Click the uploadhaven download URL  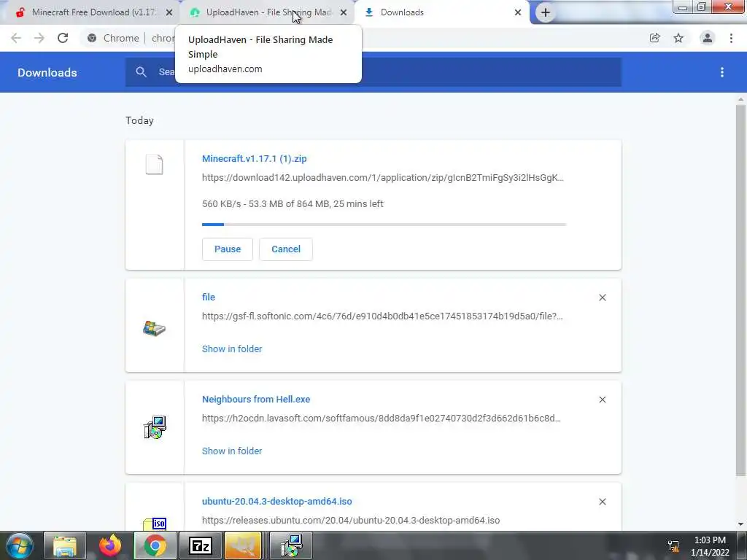coord(382,178)
